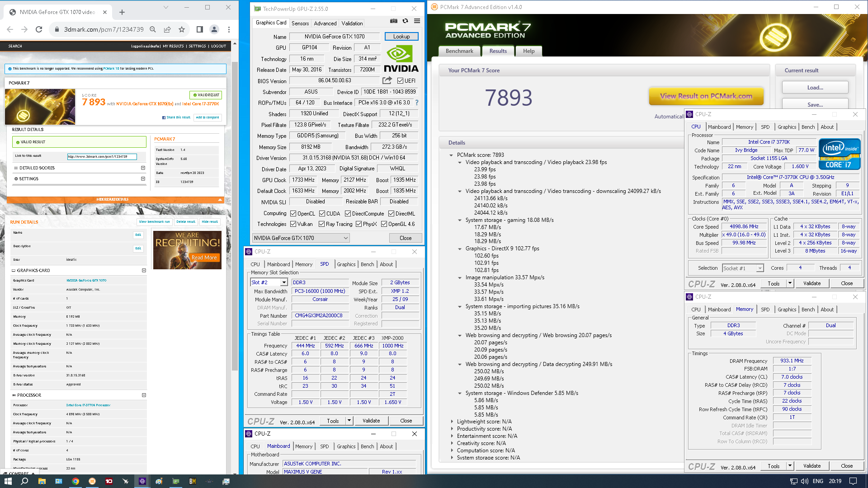Open Tools dropdown arrow in CPU-Z SPD window
Image resolution: width=868 pixels, height=488 pixels.
(349, 421)
